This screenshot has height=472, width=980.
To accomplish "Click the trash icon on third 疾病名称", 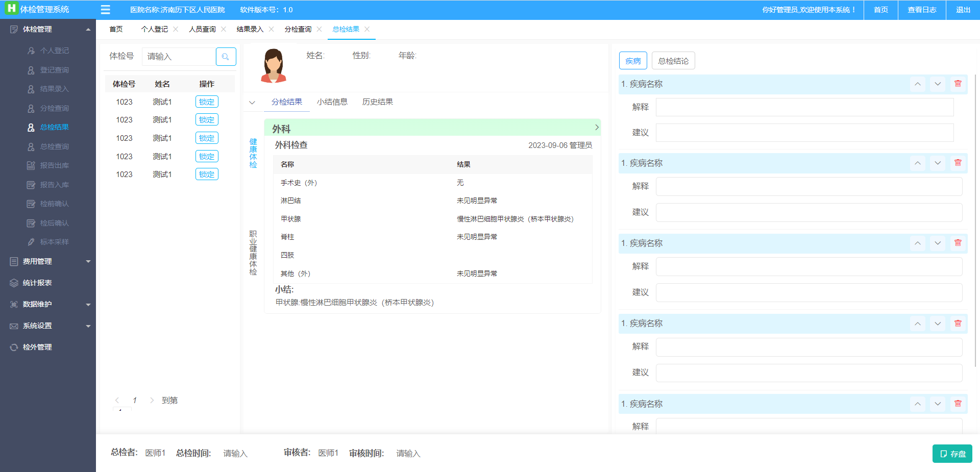I will click(958, 243).
